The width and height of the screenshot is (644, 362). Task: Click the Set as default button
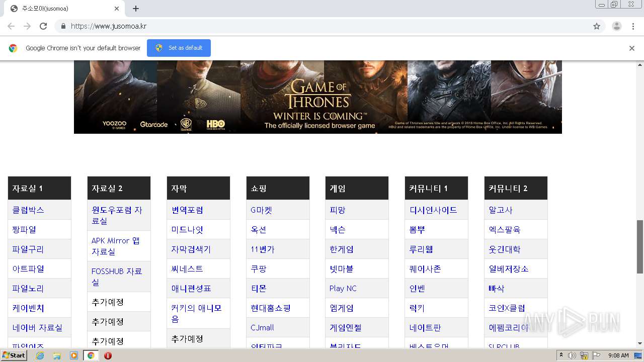[x=179, y=48]
